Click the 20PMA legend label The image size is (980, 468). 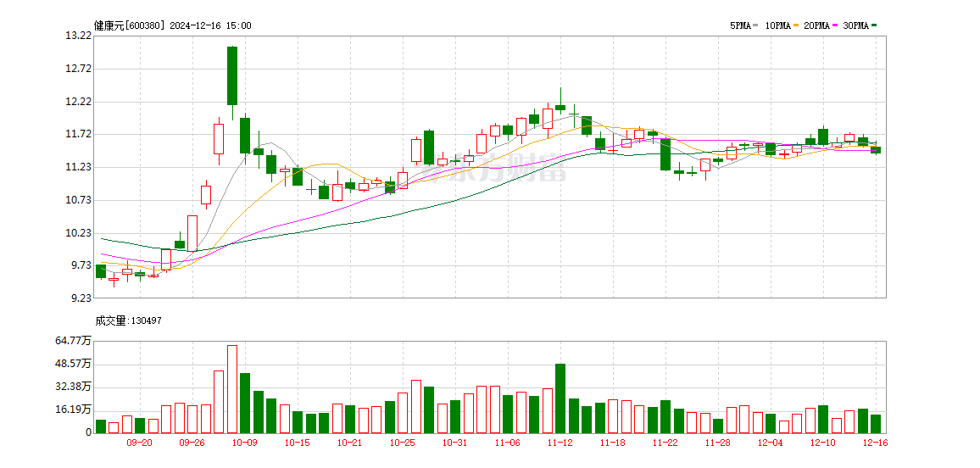point(817,25)
